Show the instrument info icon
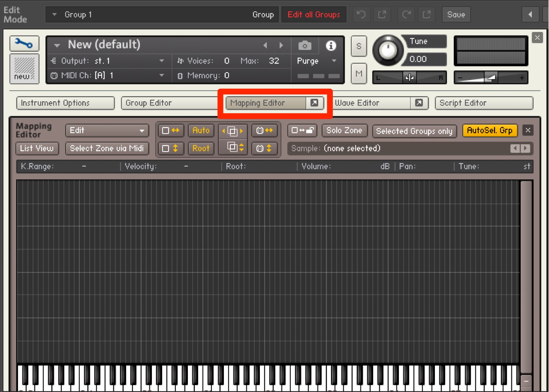The height and width of the screenshot is (392, 549). pyautogui.click(x=331, y=46)
